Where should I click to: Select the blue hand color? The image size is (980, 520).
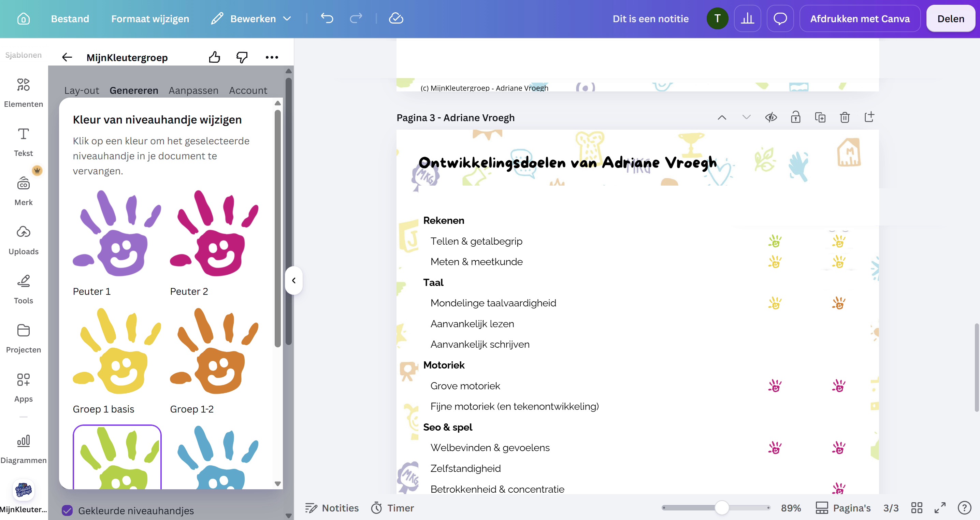click(x=214, y=457)
